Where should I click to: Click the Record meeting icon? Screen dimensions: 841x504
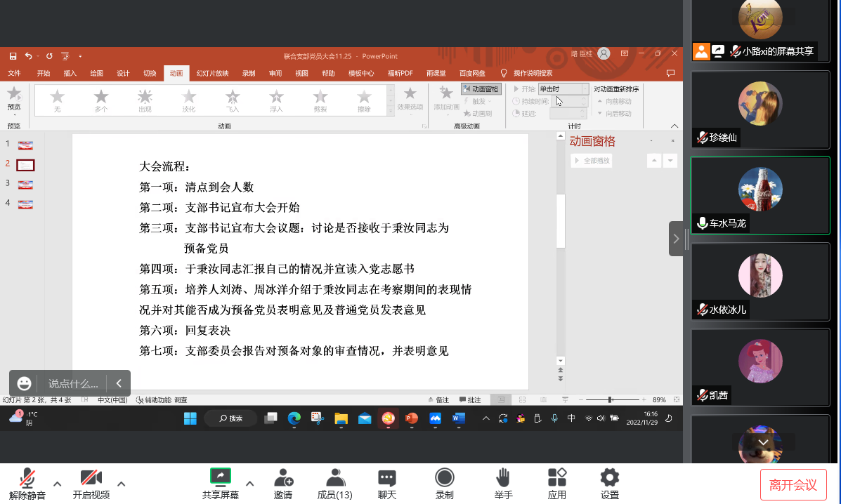click(444, 478)
